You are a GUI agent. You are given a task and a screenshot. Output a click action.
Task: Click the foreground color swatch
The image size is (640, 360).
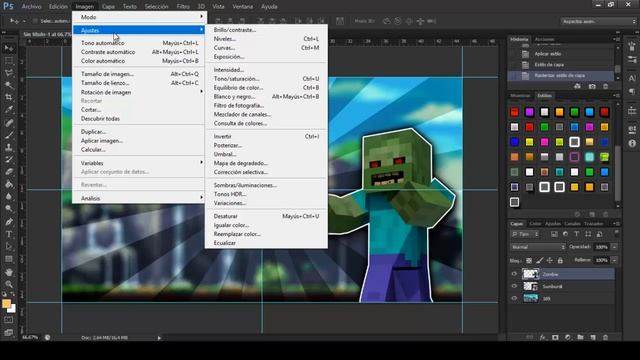pyautogui.click(x=6, y=304)
